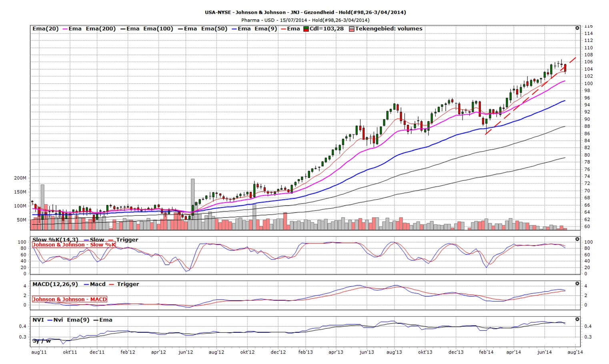The height and width of the screenshot is (364, 609).
Task: Click the feb'12 date axis label
Action: 128,352
